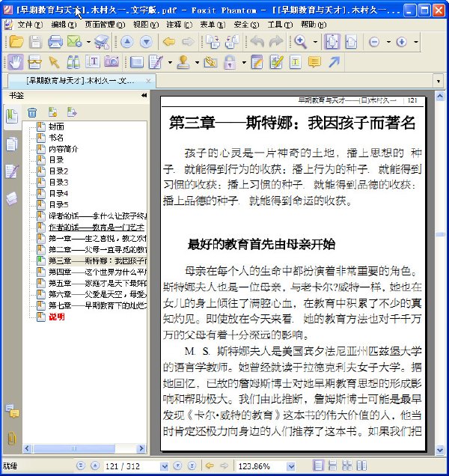Open the document tab list dropdown
The width and height of the screenshot is (449, 476).
coord(438,82)
